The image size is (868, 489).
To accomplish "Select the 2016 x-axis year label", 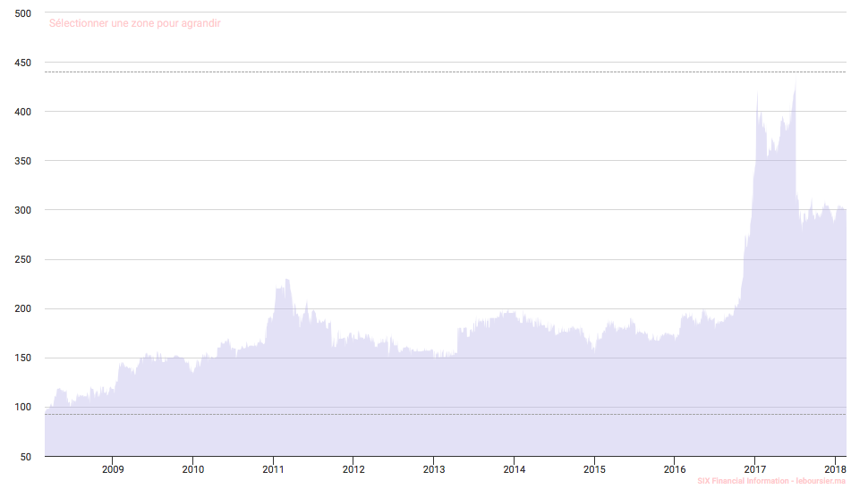I will 675,468.
